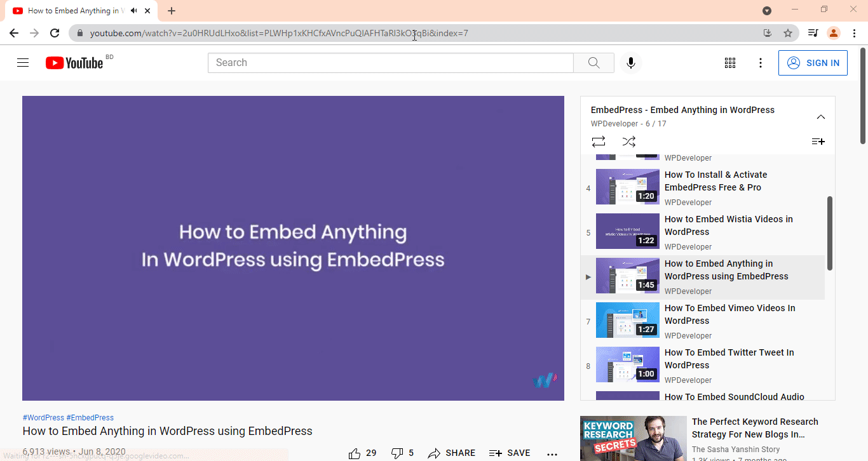Play How To Install & Activate EmbedPress
The height and width of the screenshot is (461, 868).
pos(715,181)
